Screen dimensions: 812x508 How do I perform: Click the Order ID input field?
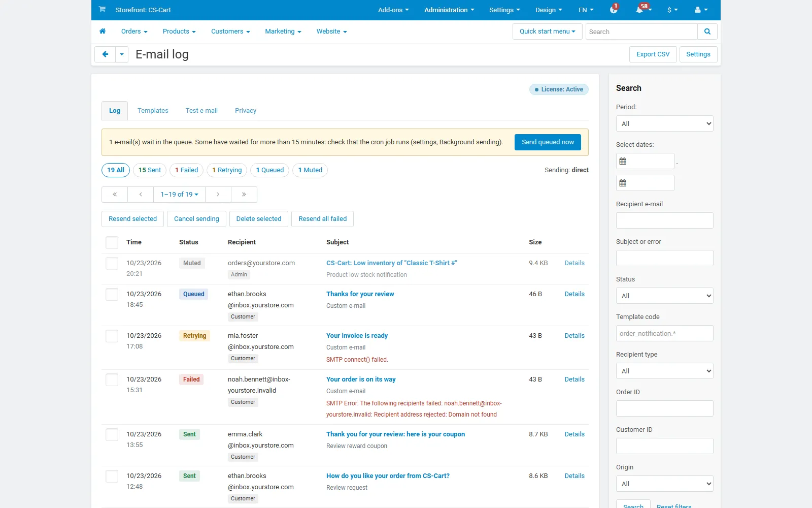(665, 408)
